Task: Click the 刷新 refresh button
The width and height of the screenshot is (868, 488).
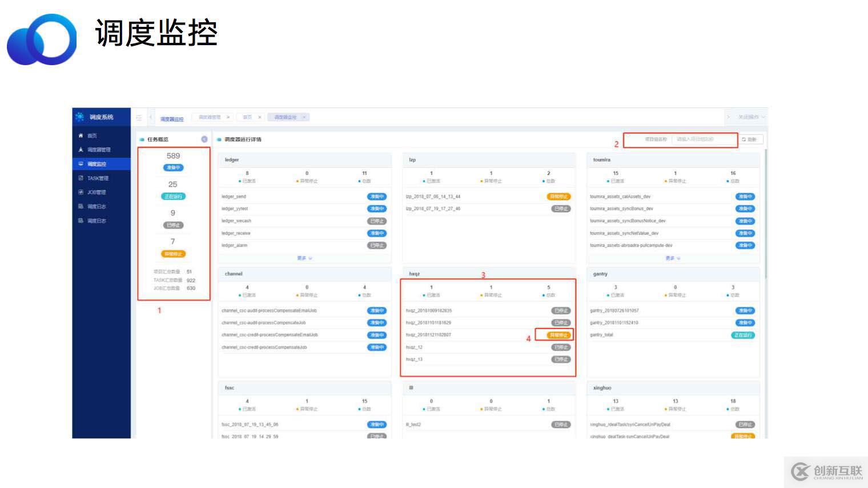Action: pyautogui.click(x=750, y=139)
